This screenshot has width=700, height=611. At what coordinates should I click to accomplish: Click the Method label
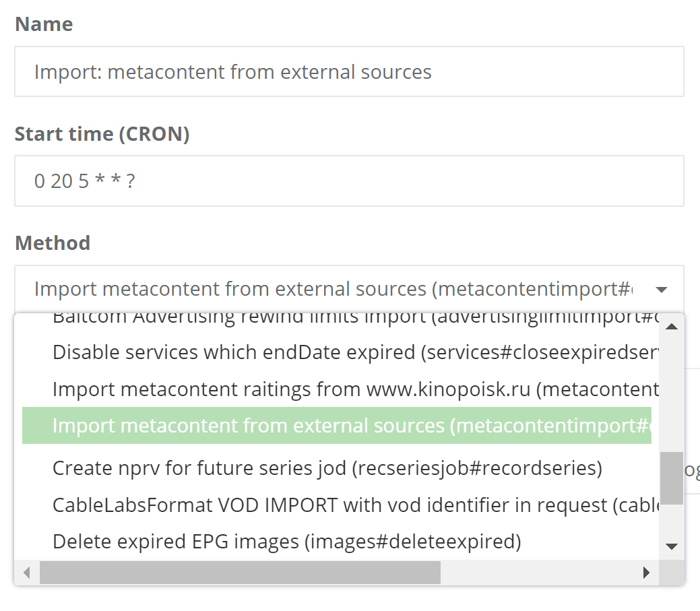click(53, 243)
